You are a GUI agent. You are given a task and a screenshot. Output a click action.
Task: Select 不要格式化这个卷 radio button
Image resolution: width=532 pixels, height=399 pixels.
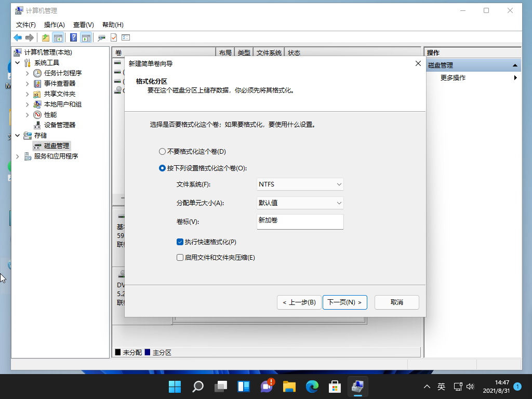[162, 151]
